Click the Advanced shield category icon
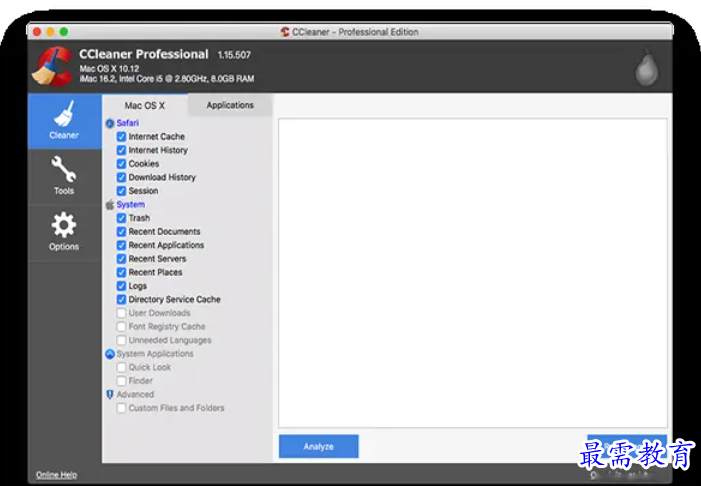This screenshot has width=701, height=486. (110, 394)
